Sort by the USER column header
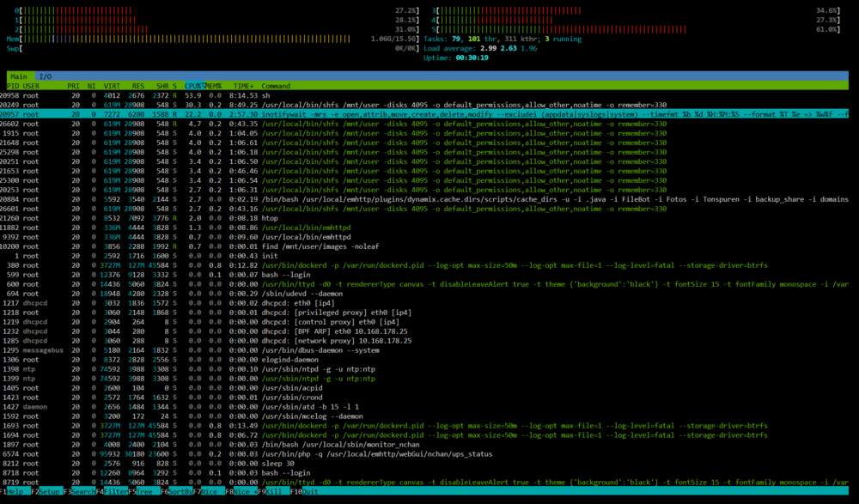 [x=31, y=86]
